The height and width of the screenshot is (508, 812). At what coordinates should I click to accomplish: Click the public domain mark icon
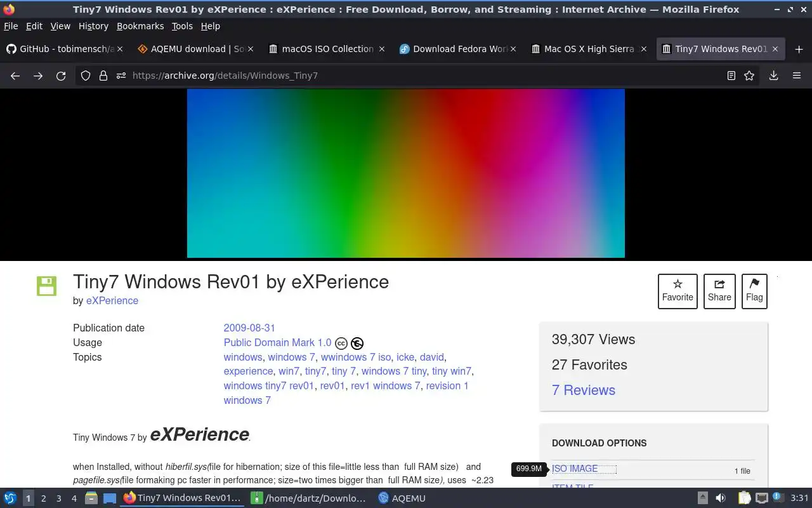(x=357, y=344)
